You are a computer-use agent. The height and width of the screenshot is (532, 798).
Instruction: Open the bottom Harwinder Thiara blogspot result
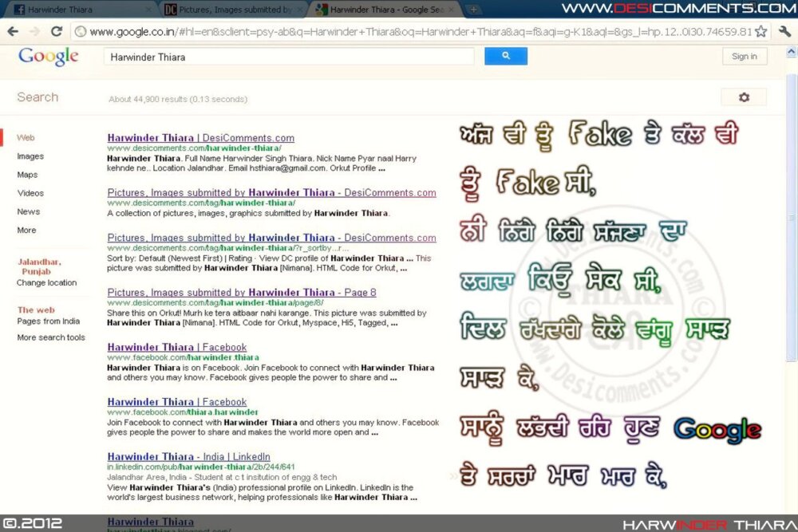(x=150, y=522)
